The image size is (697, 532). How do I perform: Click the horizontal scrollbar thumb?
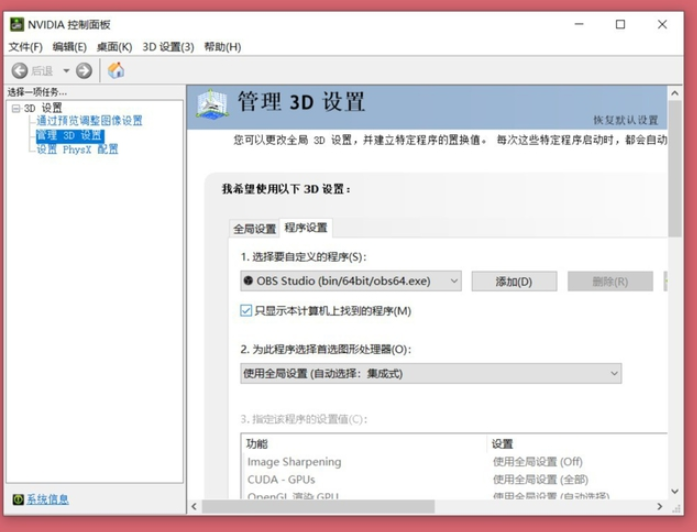[x=318, y=506]
